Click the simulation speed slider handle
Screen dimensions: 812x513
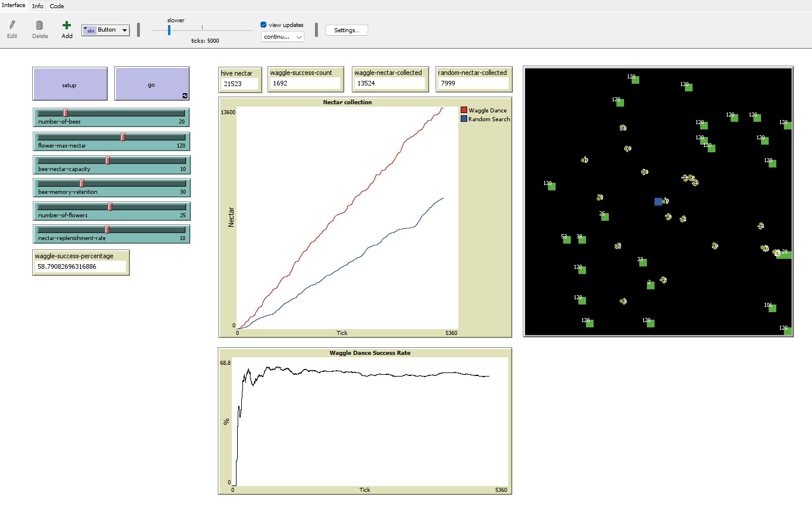pos(169,30)
